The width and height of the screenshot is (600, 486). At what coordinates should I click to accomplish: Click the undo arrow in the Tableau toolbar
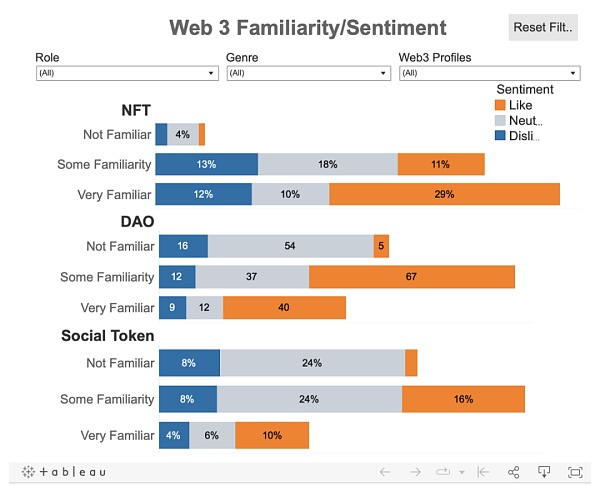(x=385, y=472)
